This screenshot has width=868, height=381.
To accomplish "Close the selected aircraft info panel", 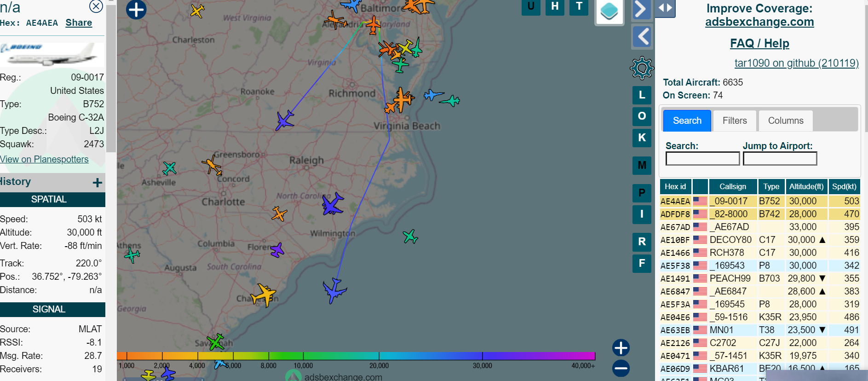I will tap(96, 6).
